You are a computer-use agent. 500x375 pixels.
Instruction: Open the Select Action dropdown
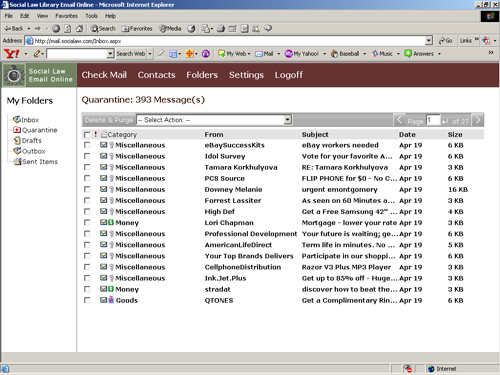pyautogui.click(x=214, y=120)
